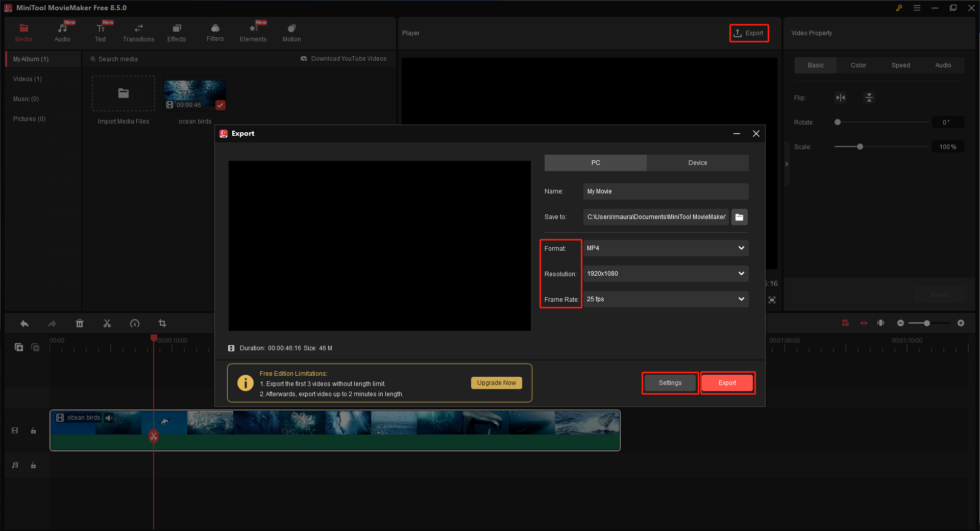Open the Effects panel

click(177, 32)
